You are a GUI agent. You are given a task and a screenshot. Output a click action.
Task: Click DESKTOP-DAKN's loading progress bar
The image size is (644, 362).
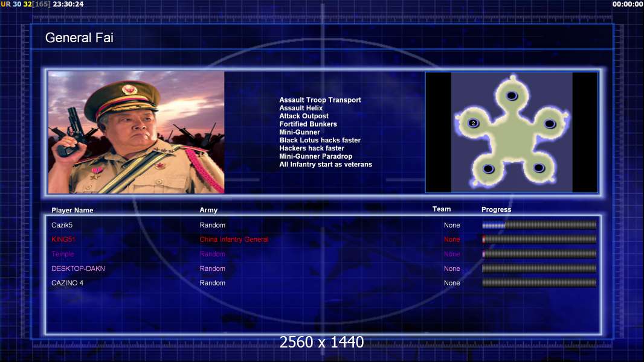[539, 268]
